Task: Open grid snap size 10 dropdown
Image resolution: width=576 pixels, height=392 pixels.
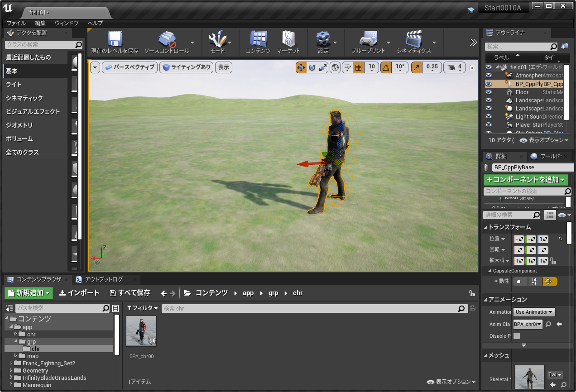Action: [371, 67]
